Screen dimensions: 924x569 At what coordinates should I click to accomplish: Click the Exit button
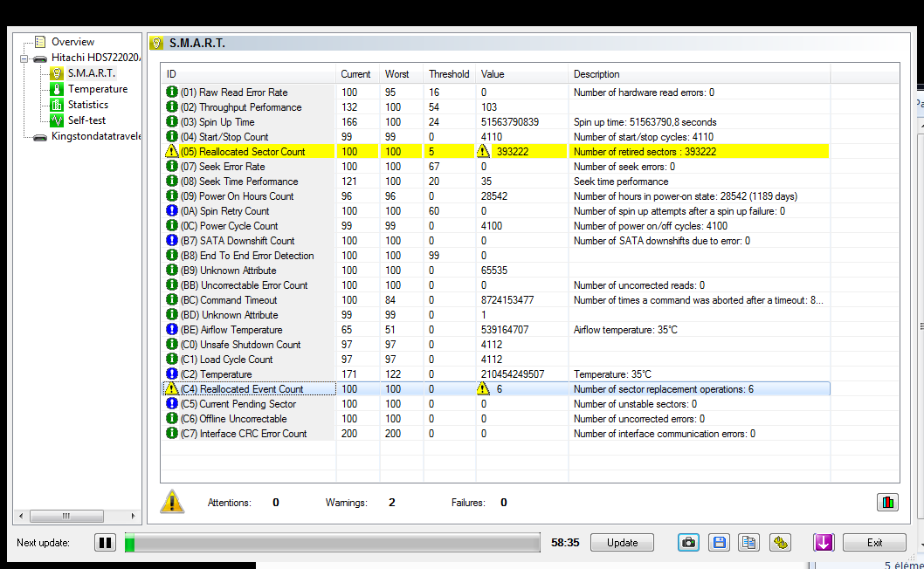pyautogui.click(x=874, y=542)
